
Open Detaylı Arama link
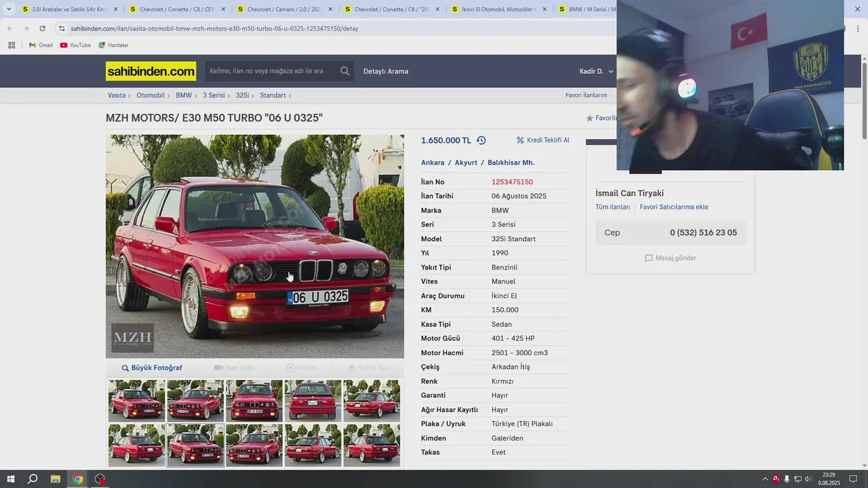coord(386,71)
